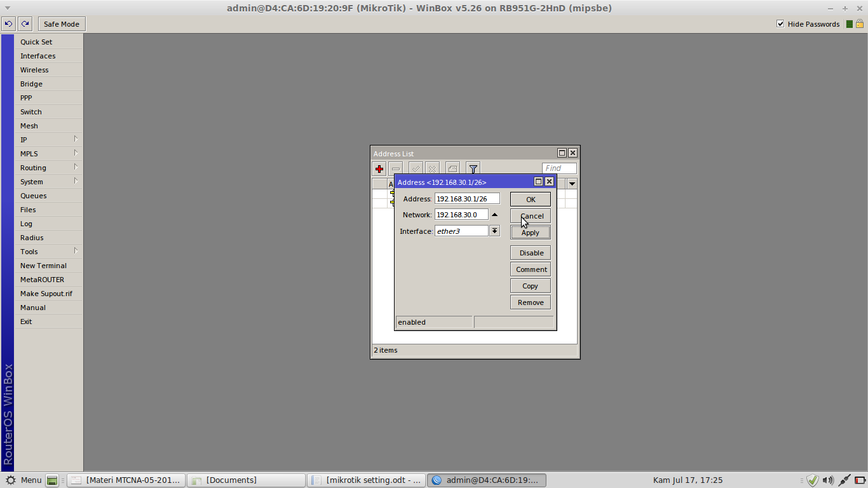Click Make Supout.rif in sidebar

click(x=49, y=294)
